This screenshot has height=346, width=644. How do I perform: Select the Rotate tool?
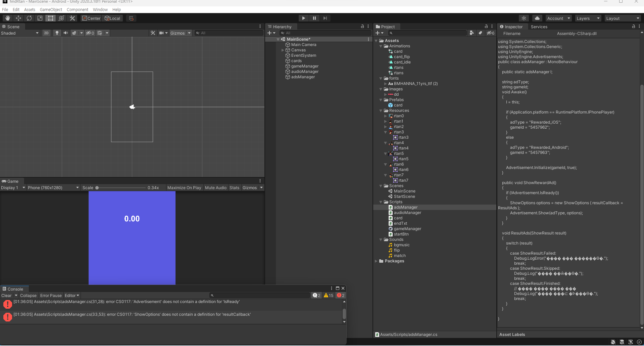[x=29, y=18]
